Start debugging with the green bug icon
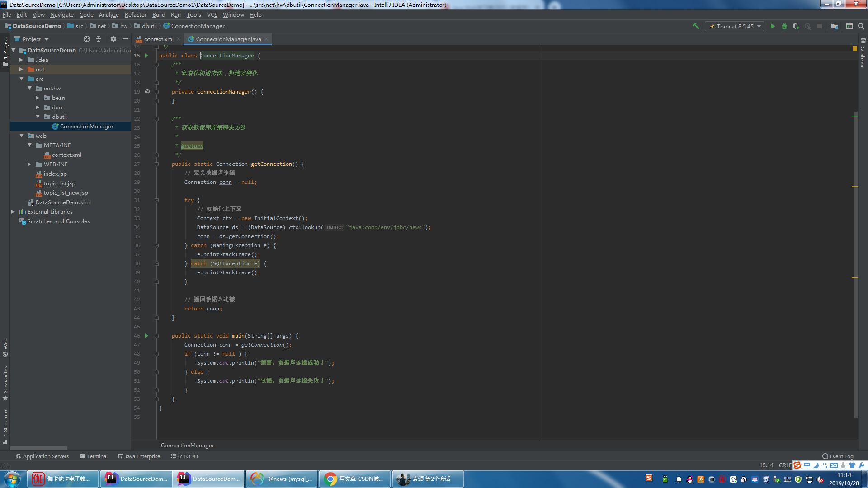Image resolution: width=868 pixels, height=488 pixels. tap(784, 26)
